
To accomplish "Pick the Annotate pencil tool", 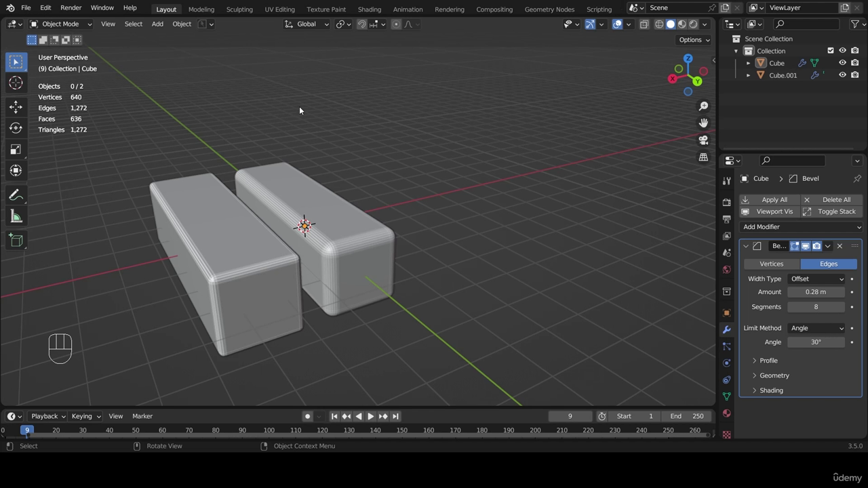I will pos(16,195).
